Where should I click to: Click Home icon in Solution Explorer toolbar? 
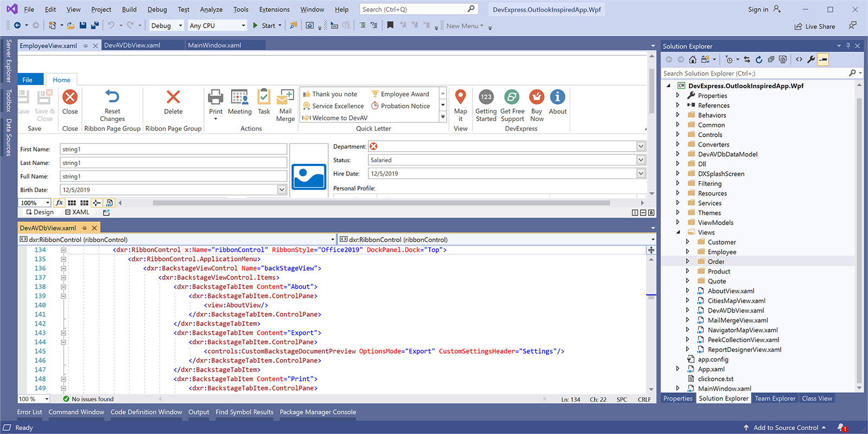pos(693,60)
